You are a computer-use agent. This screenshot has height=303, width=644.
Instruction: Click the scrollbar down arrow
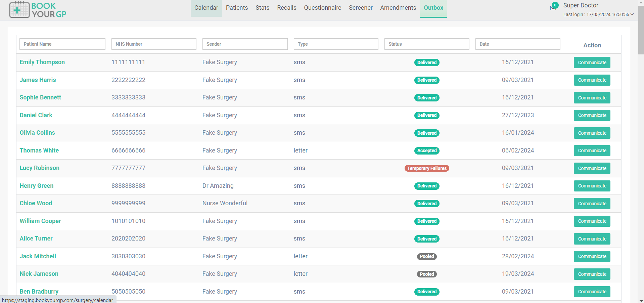pos(641,300)
